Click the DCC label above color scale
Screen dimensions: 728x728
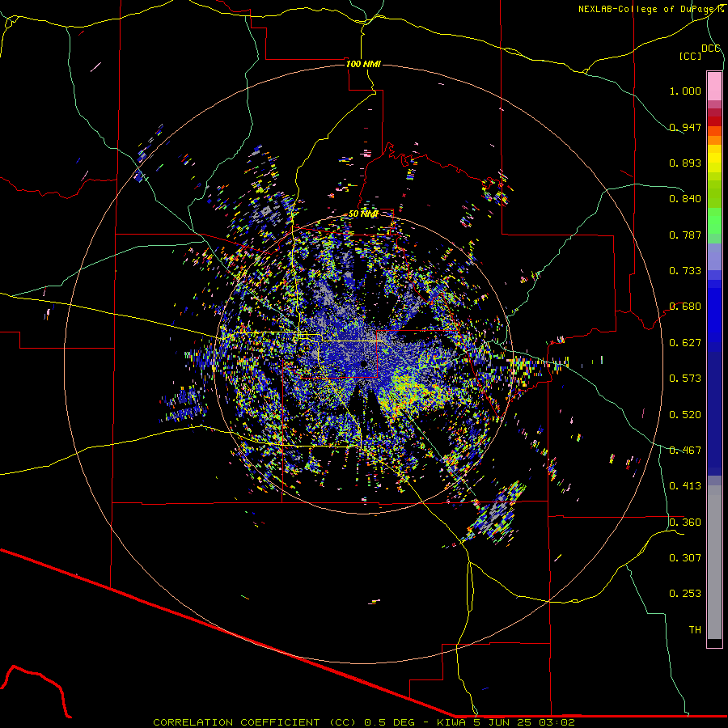[x=710, y=49]
